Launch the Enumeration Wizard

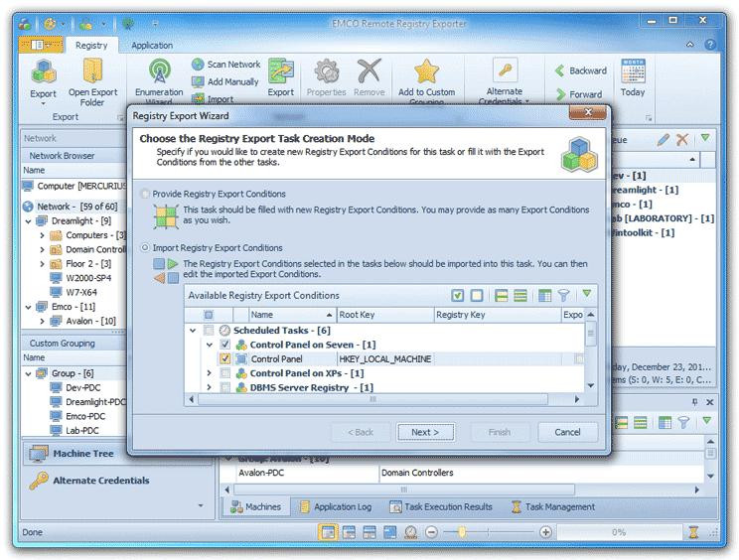(159, 81)
